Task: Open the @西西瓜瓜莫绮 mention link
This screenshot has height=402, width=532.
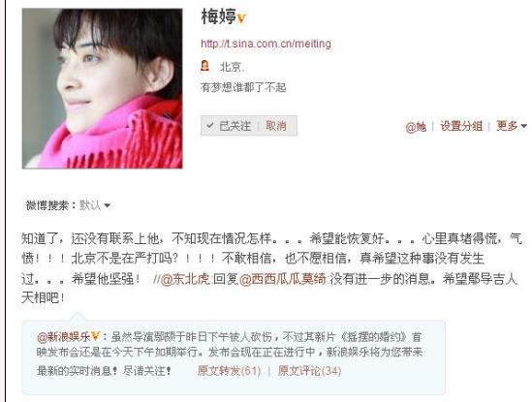Action: coord(283,279)
